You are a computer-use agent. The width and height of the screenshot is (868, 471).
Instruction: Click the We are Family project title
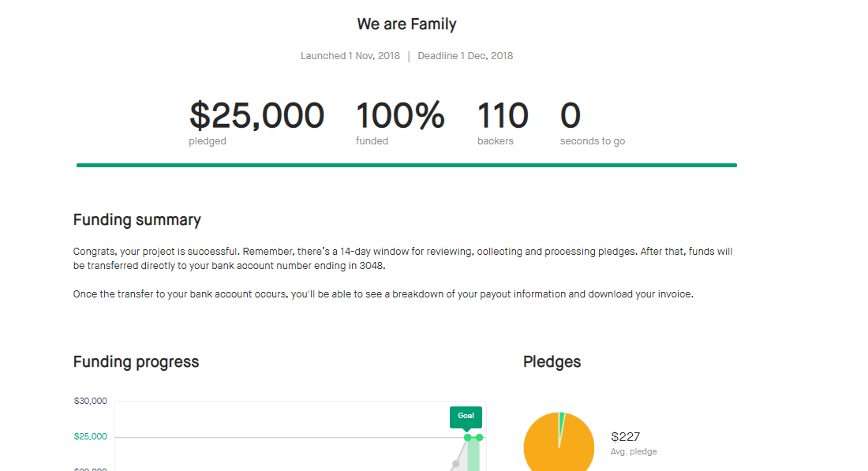tap(406, 24)
